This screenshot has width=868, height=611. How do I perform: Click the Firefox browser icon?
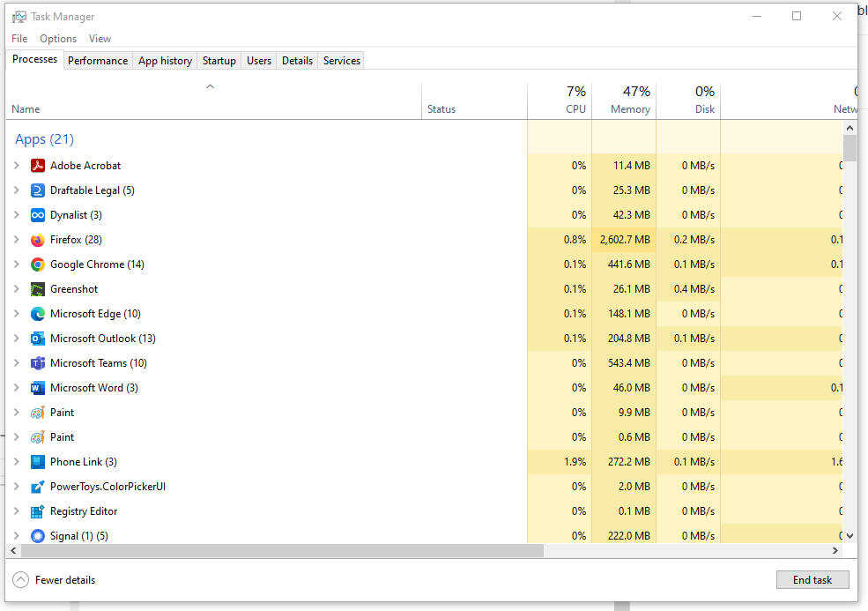click(38, 240)
